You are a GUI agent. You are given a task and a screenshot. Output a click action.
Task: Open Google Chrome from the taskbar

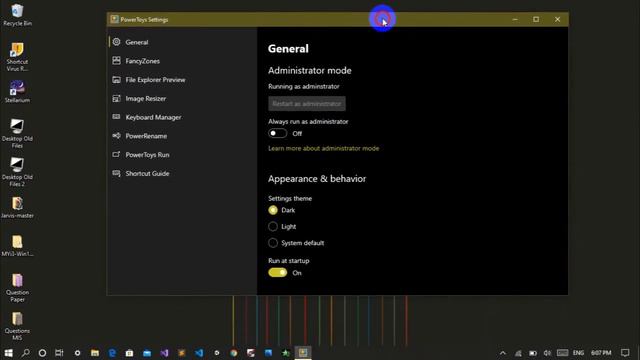233,353
